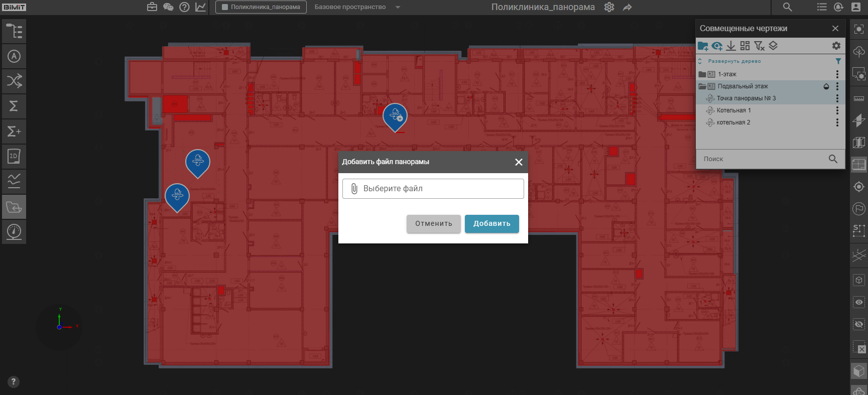
Task: Open the chart comparison tool in left sidebar
Action: point(14,182)
